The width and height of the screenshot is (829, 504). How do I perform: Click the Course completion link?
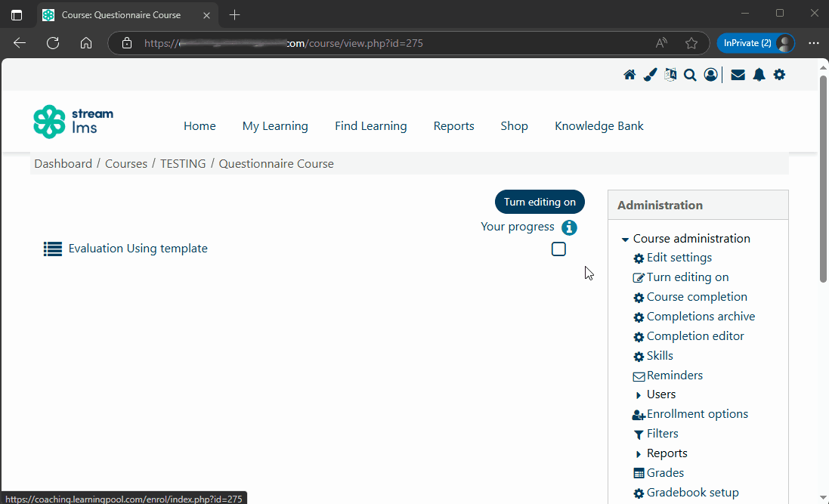pyautogui.click(x=696, y=297)
